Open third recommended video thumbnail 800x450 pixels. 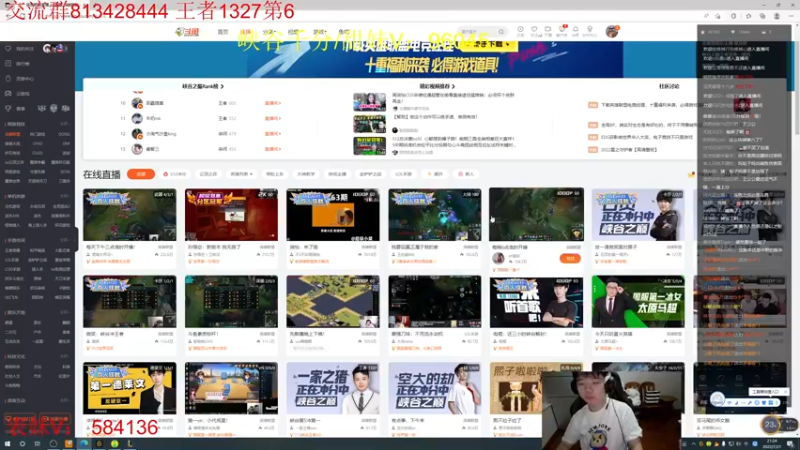369,146
